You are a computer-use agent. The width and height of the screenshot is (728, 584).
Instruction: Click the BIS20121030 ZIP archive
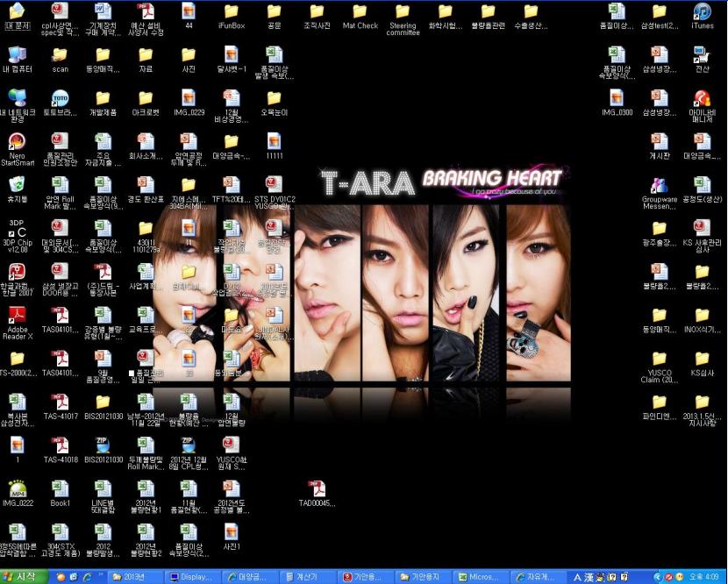coord(103,449)
